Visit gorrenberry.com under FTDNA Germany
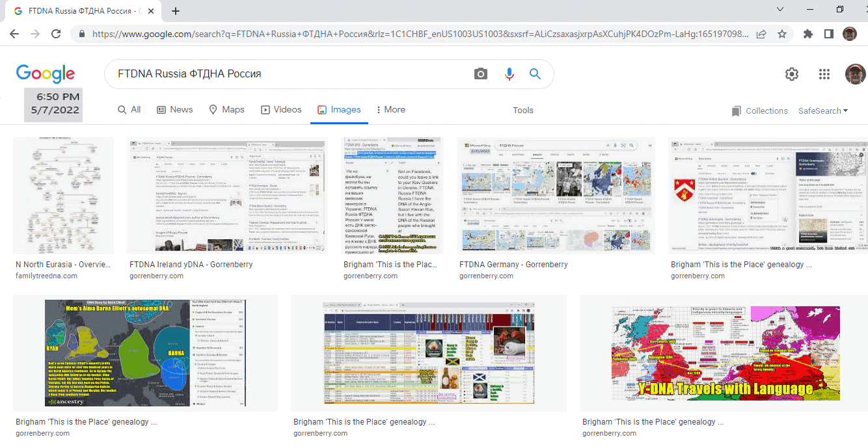The image size is (868, 448). coord(486,276)
